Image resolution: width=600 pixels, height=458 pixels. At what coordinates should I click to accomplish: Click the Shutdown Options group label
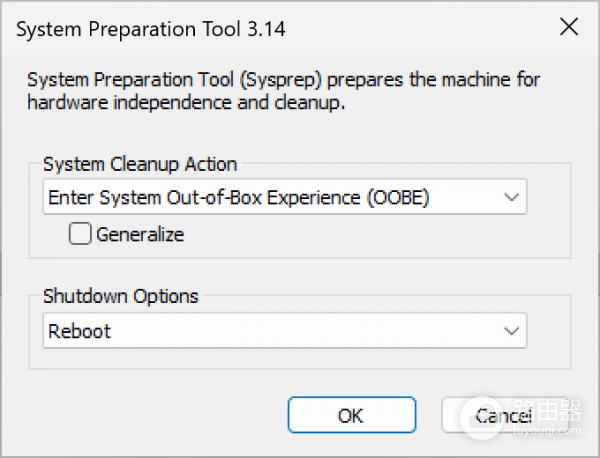point(121,296)
